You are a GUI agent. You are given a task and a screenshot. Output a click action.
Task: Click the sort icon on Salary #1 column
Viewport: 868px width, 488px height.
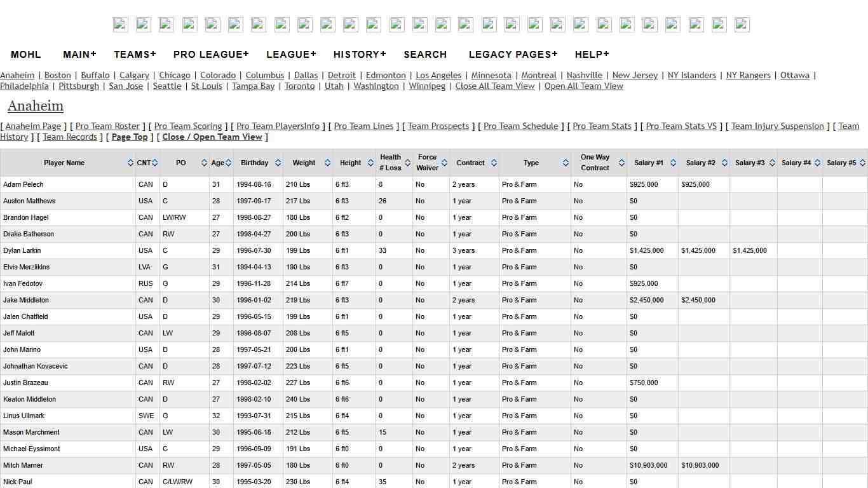[673, 163]
